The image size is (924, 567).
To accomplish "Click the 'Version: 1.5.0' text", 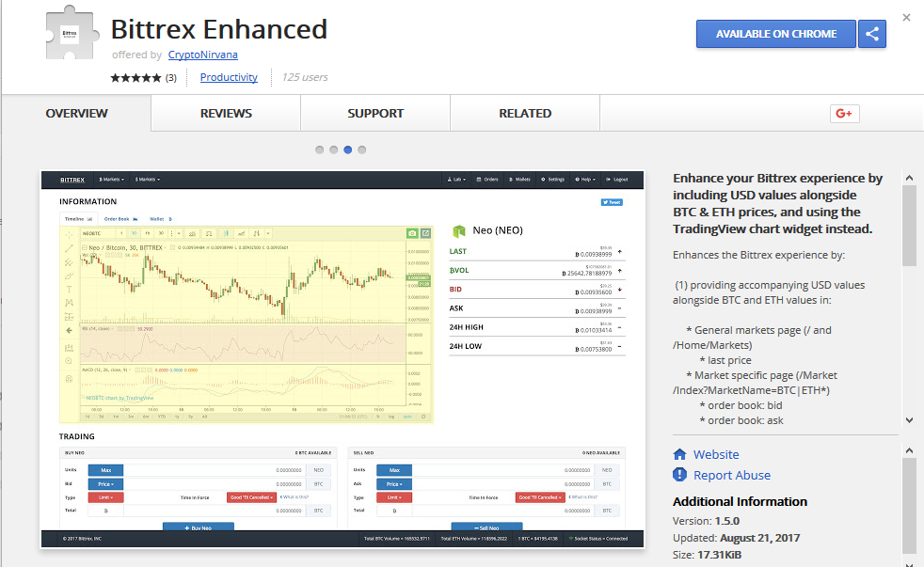I will point(706,521).
